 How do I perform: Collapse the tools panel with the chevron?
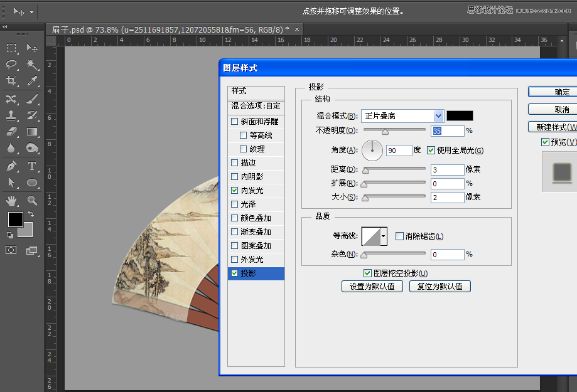pyautogui.click(x=5, y=27)
